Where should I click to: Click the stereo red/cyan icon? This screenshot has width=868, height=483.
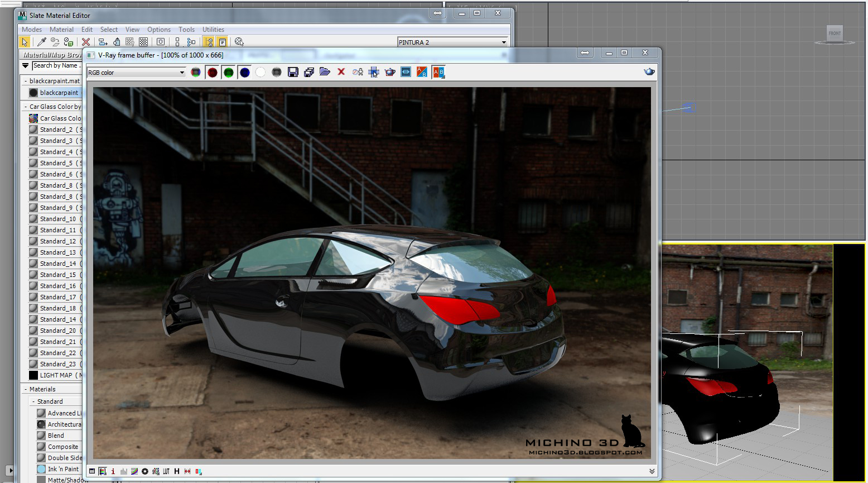(198, 471)
